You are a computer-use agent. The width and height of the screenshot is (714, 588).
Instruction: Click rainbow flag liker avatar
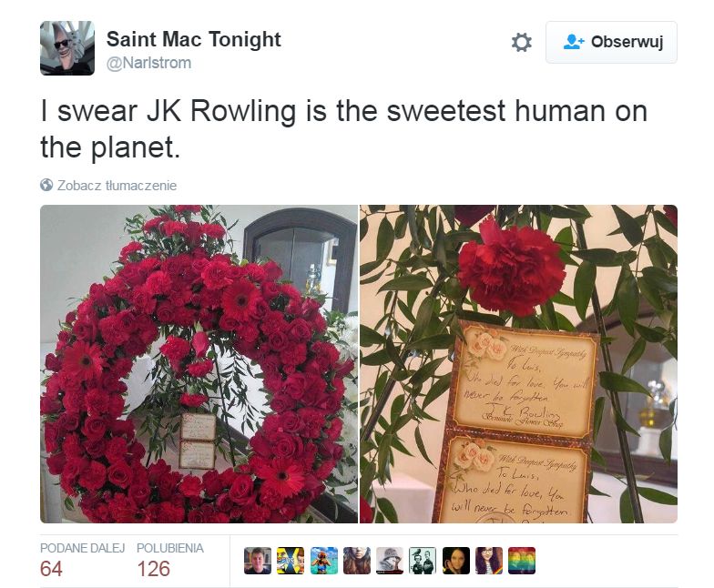[x=522, y=561]
